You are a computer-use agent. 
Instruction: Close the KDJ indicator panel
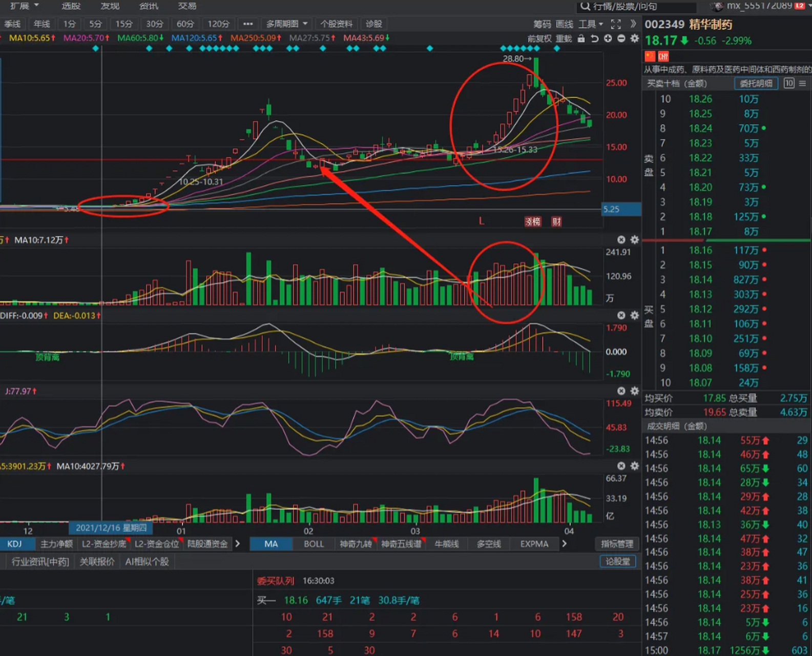[x=621, y=391]
